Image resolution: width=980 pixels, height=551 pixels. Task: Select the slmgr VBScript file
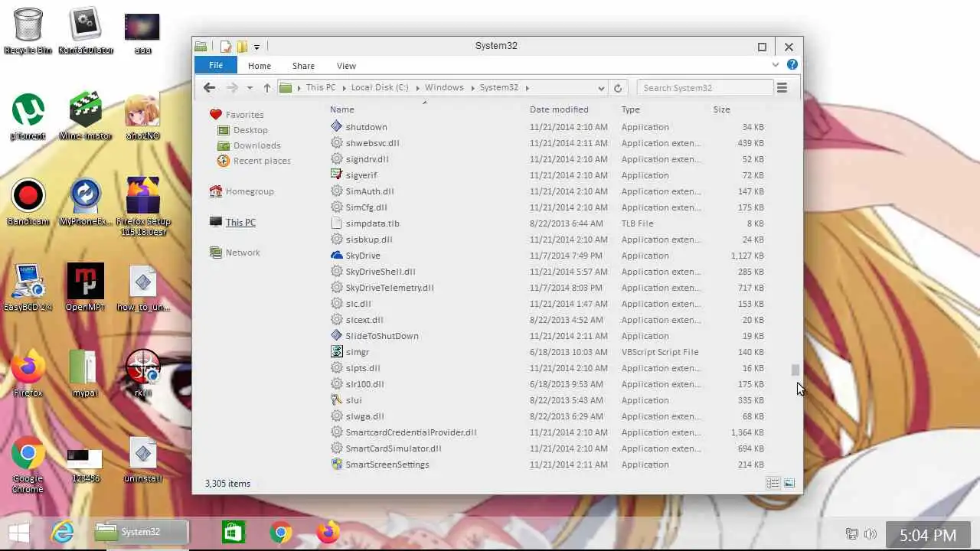(547, 352)
